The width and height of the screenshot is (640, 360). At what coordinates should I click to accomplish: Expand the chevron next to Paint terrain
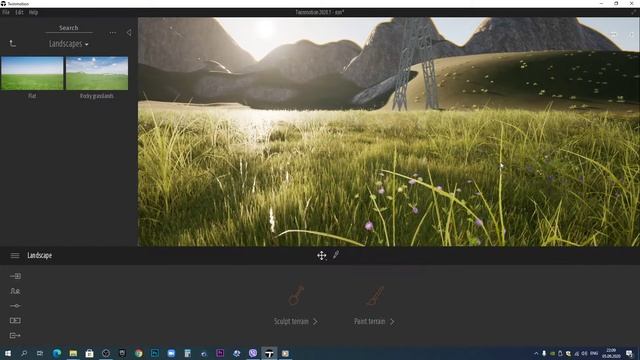pyautogui.click(x=392, y=322)
